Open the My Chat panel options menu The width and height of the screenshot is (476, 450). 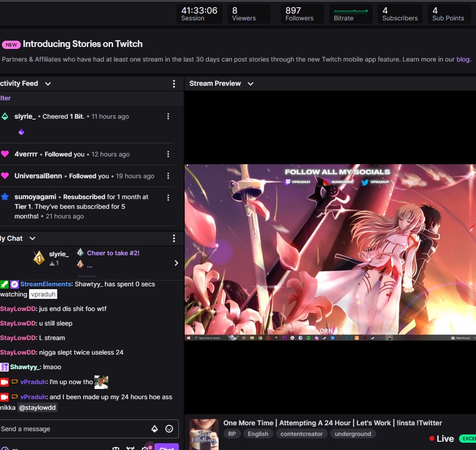pyautogui.click(x=174, y=238)
